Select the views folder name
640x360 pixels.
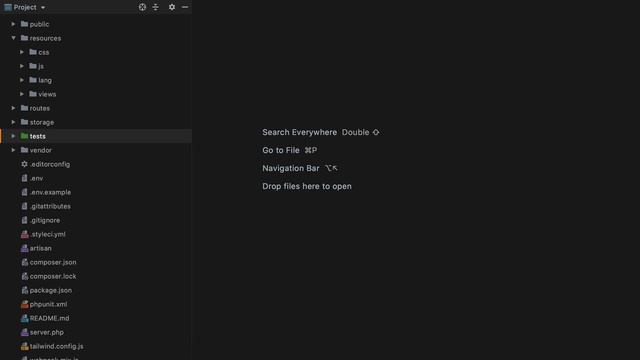(x=47, y=94)
